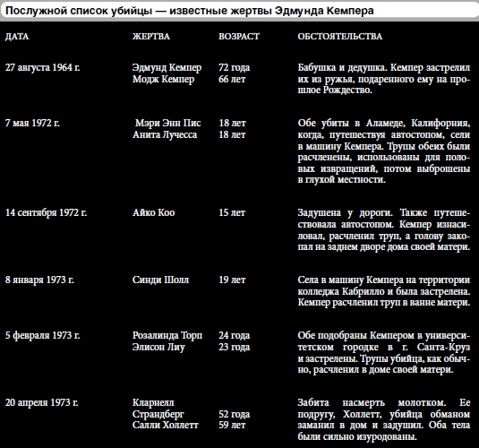Click the date 14 сентября 1972 г.
This screenshot has height=448, width=479.
pos(46,212)
